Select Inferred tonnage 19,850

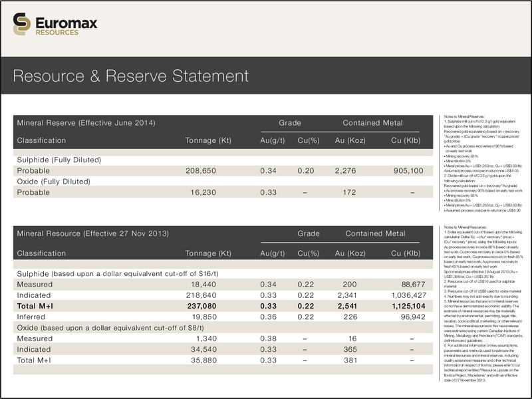(203, 317)
